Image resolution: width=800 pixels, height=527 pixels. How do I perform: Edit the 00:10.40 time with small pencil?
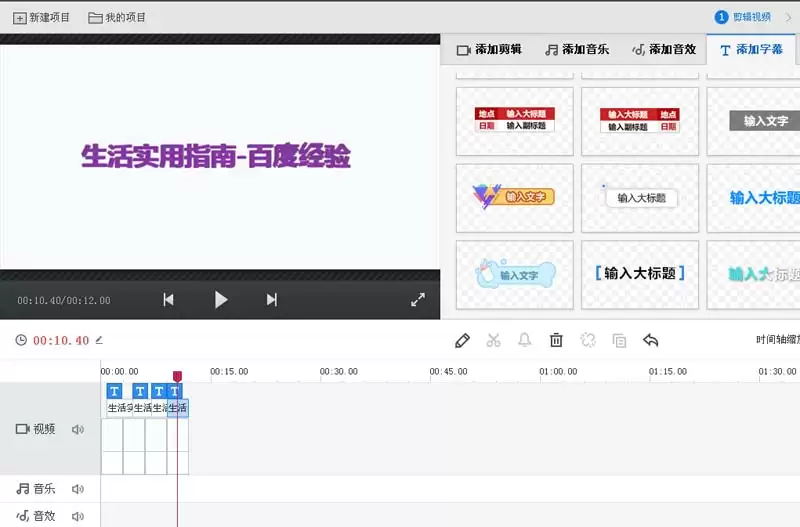99,340
